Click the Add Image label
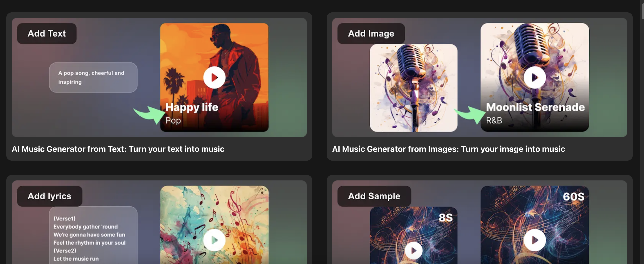 click(x=371, y=34)
